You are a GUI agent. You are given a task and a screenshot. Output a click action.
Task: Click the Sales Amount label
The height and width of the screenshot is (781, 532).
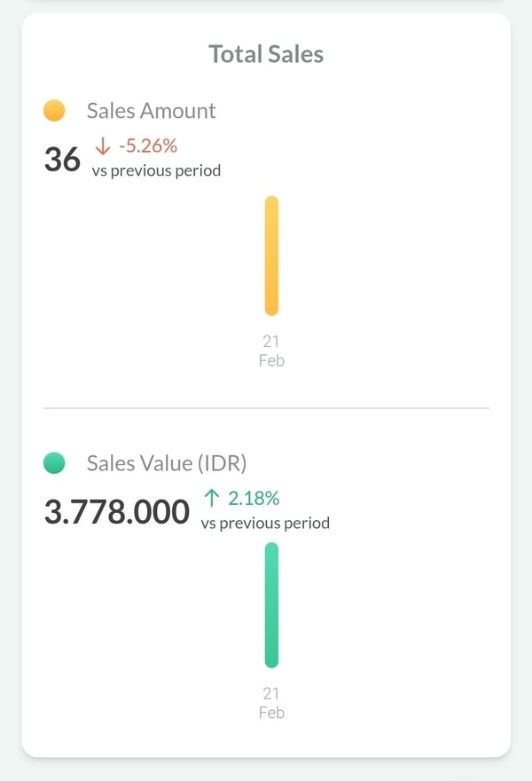pos(151,111)
